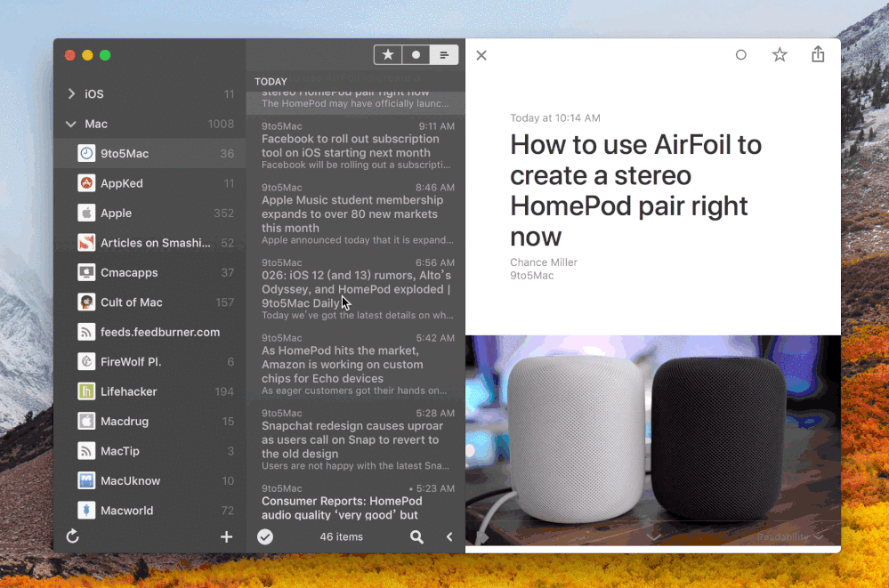The image size is (889, 588).
Task: Select Articles on Smashing feed
Action: (150, 243)
